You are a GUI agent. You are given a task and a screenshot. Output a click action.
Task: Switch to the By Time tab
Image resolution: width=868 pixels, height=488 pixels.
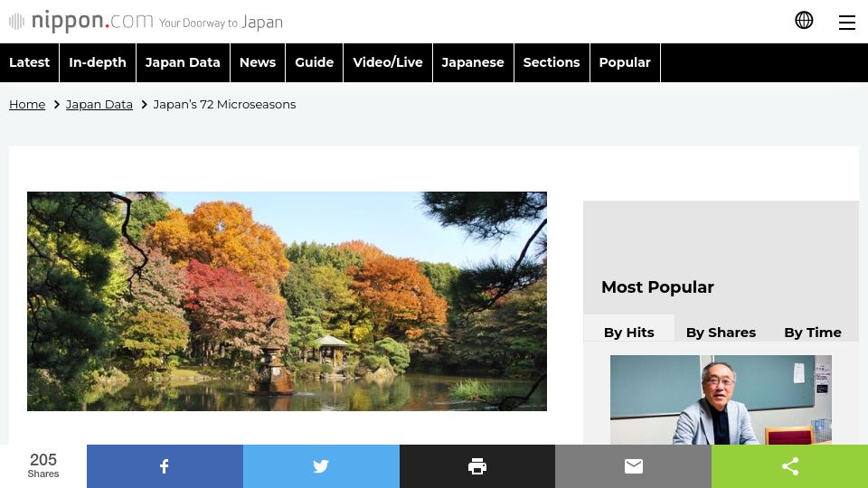(813, 332)
